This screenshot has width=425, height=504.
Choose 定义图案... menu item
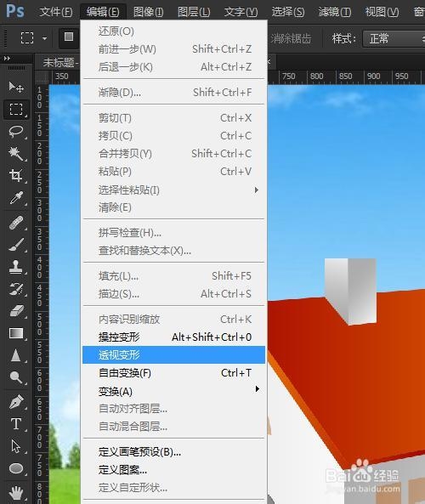point(174,470)
